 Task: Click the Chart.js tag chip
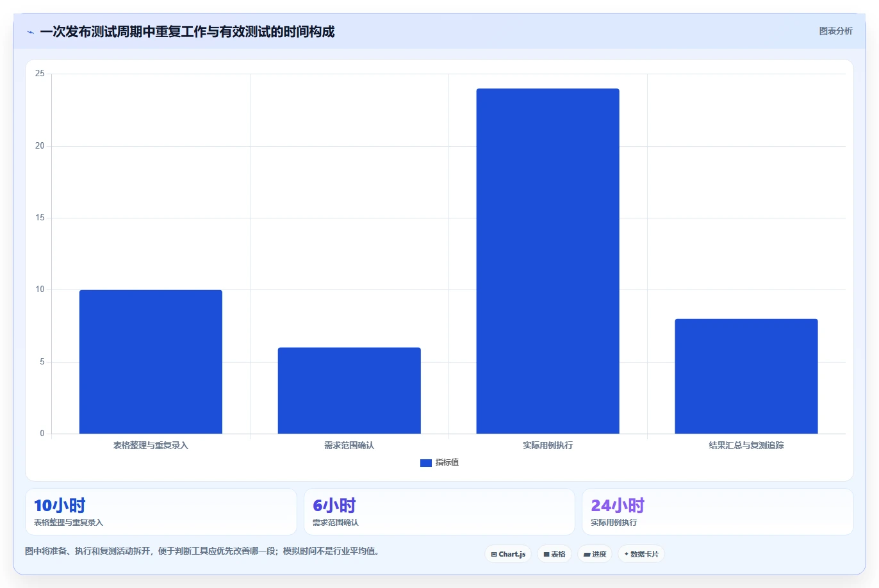[x=508, y=554]
